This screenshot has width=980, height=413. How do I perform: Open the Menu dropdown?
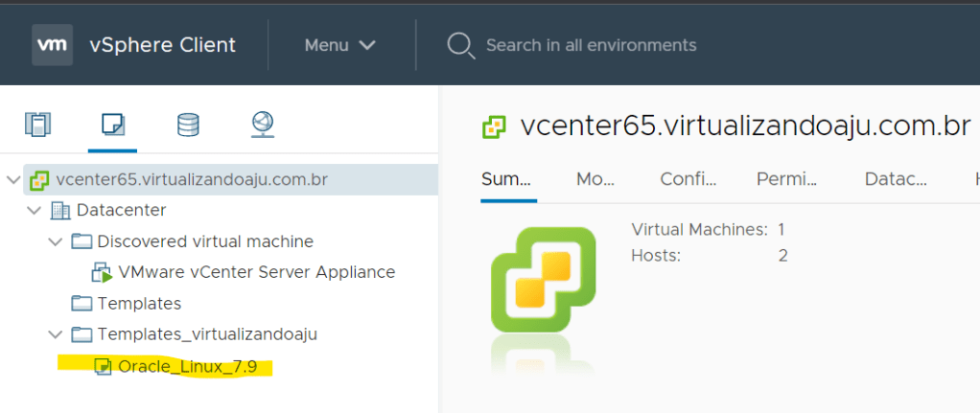[339, 45]
